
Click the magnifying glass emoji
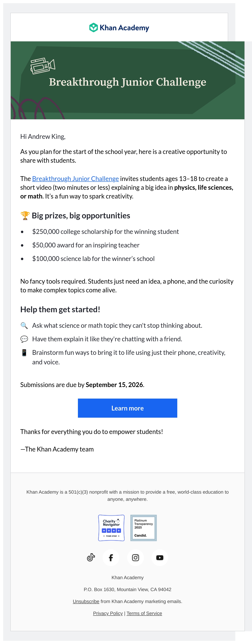[24, 326]
